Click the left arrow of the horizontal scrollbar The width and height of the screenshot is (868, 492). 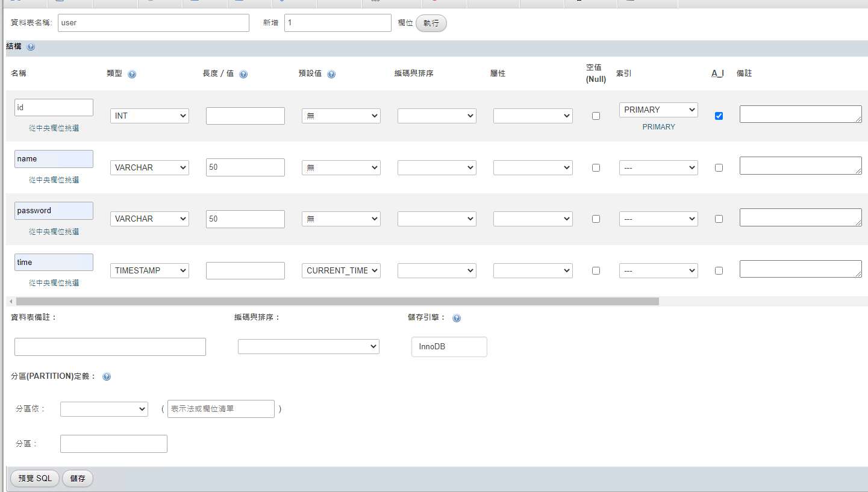[10, 301]
